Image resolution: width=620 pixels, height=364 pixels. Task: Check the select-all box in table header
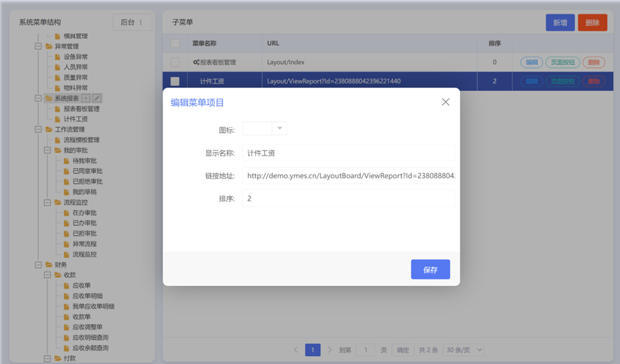pyautogui.click(x=175, y=43)
